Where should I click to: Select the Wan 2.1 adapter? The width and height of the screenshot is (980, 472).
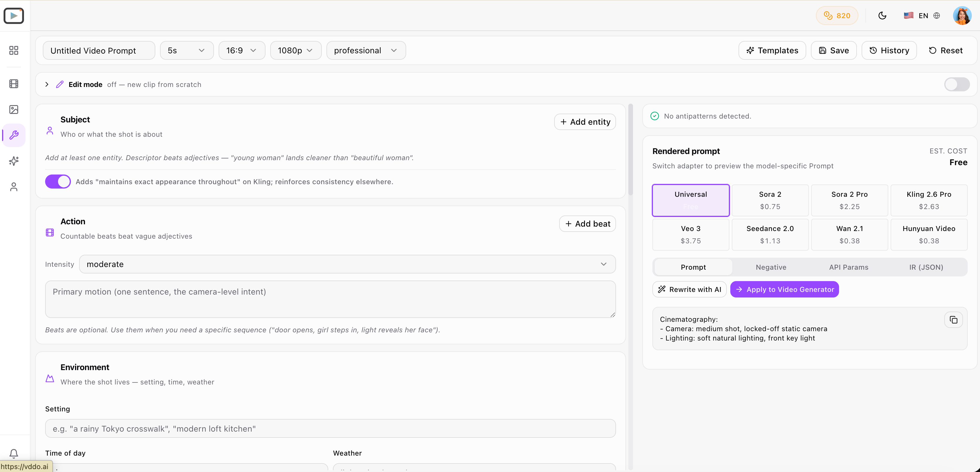tap(850, 235)
